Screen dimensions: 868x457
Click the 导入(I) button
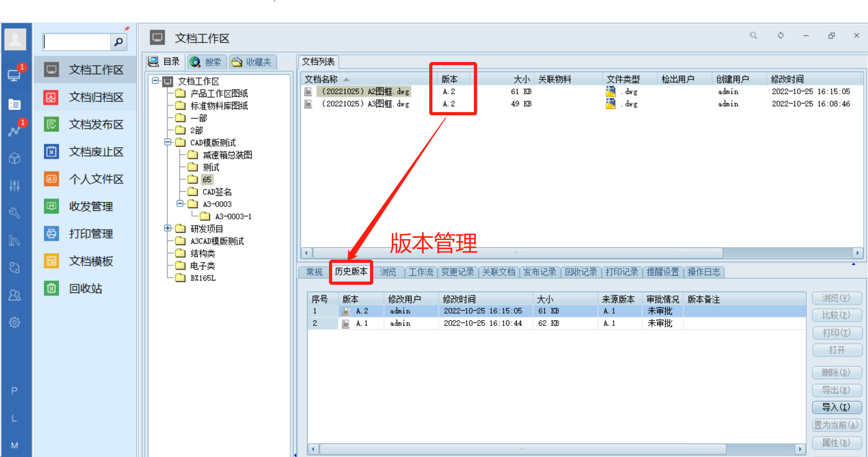(837, 407)
